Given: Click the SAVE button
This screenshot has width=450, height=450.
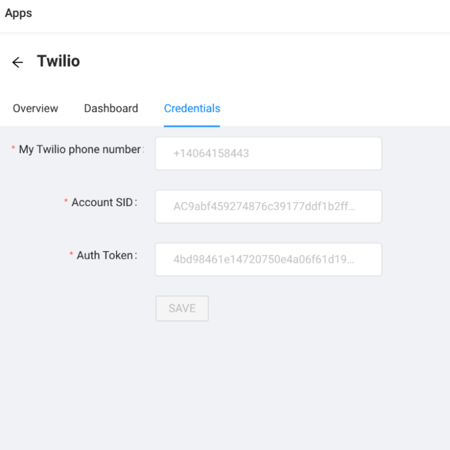Looking at the screenshot, I should point(182,308).
